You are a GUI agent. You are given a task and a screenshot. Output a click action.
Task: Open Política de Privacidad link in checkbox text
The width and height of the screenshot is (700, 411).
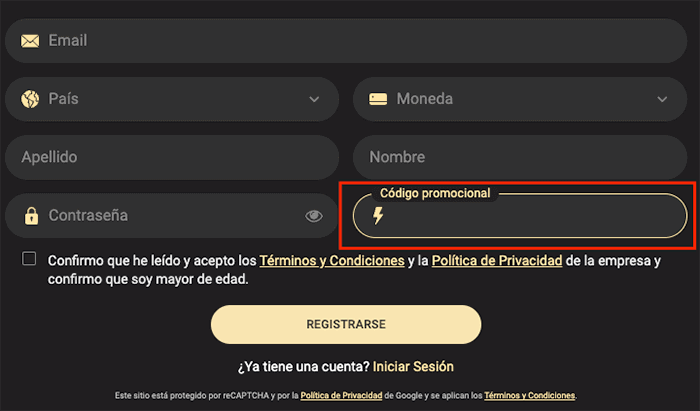click(x=497, y=261)
